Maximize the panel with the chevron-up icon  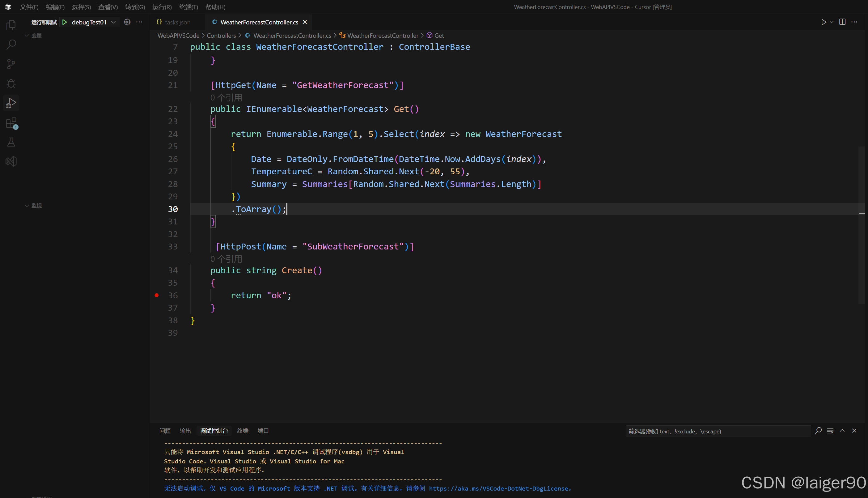pos(842,431)
